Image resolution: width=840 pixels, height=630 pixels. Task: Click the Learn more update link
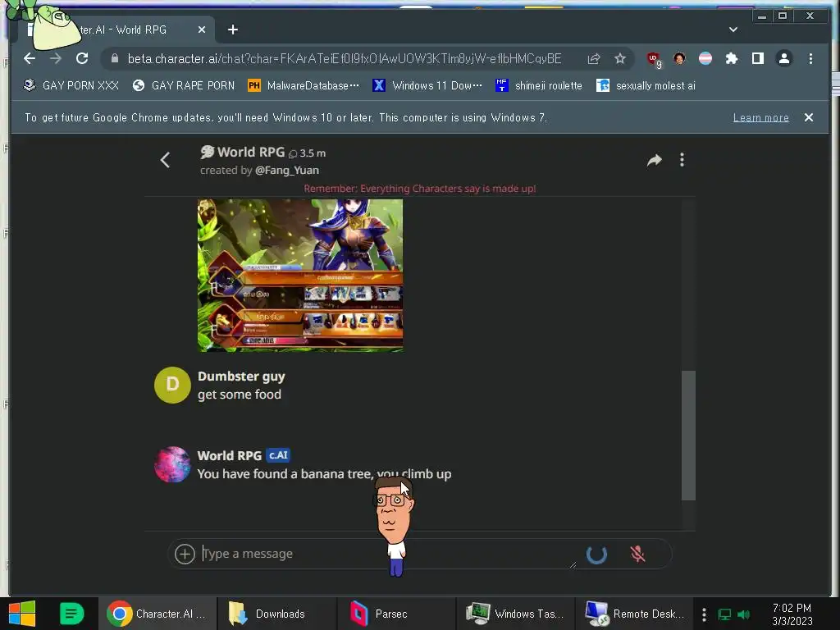coord(760,117)
